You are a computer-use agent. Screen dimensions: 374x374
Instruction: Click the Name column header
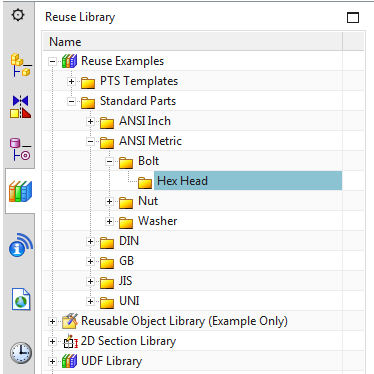click(x=193, y=42)
